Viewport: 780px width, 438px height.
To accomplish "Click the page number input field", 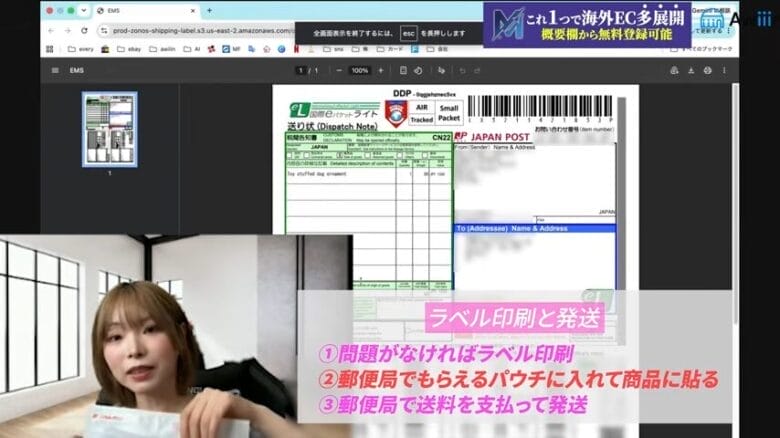I will (x=300, y=71).
